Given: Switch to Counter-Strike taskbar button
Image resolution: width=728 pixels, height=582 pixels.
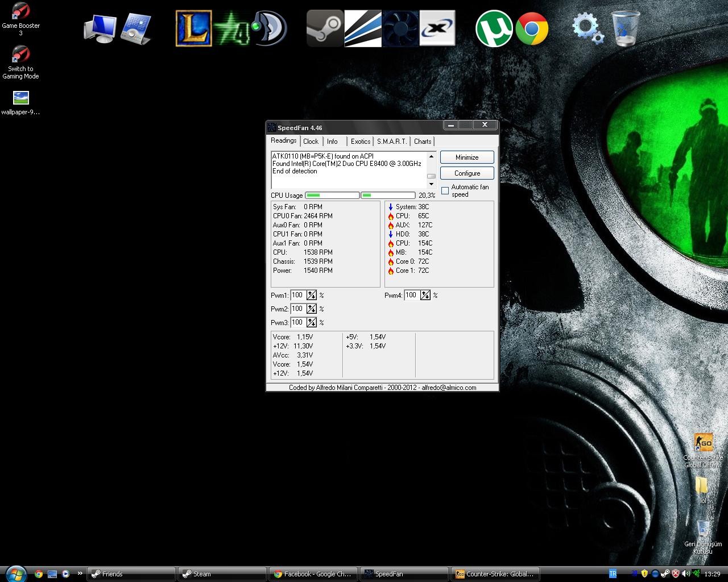Looking at the screenshot, I should (x=495, y=574).
